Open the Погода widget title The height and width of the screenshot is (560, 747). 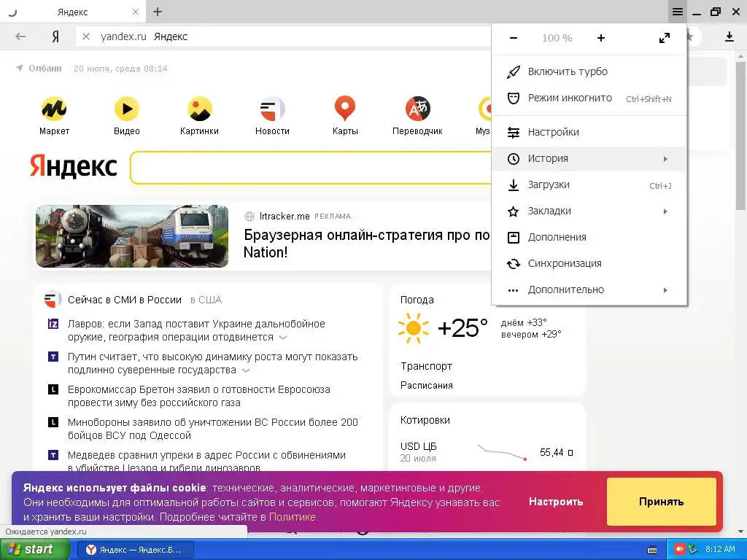[417, 300]
